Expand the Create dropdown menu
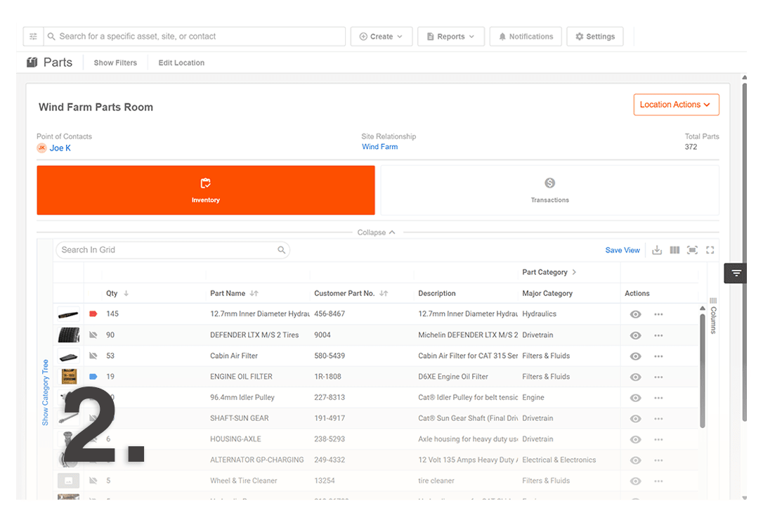Screen dimensions: 763x532 point(381,37)
